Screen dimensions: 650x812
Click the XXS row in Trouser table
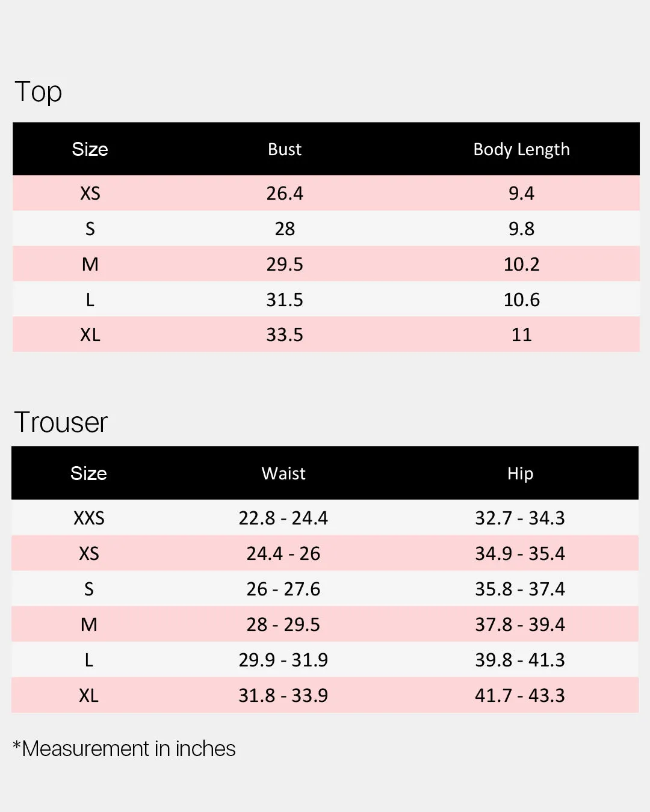point(325,518)
